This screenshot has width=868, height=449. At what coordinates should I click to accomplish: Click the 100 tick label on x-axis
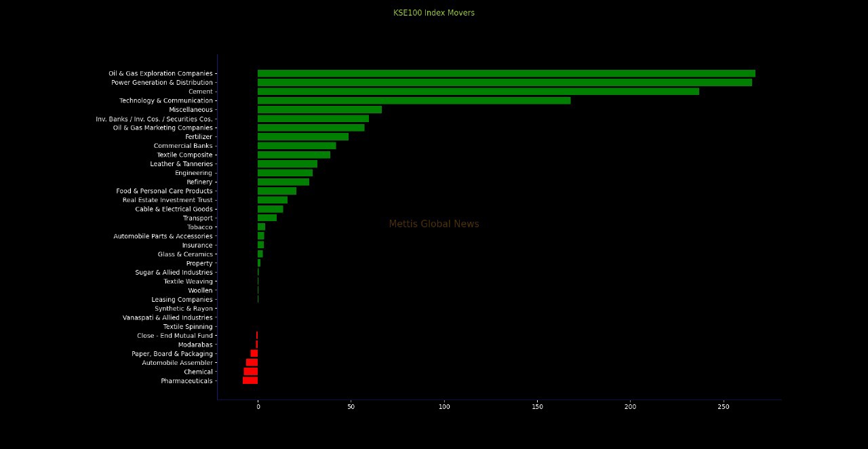point(444,406)
